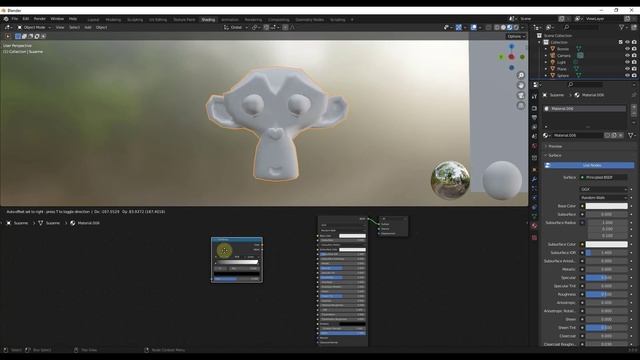
Task: Open the Render properties tab
Action: pos(534,108)
